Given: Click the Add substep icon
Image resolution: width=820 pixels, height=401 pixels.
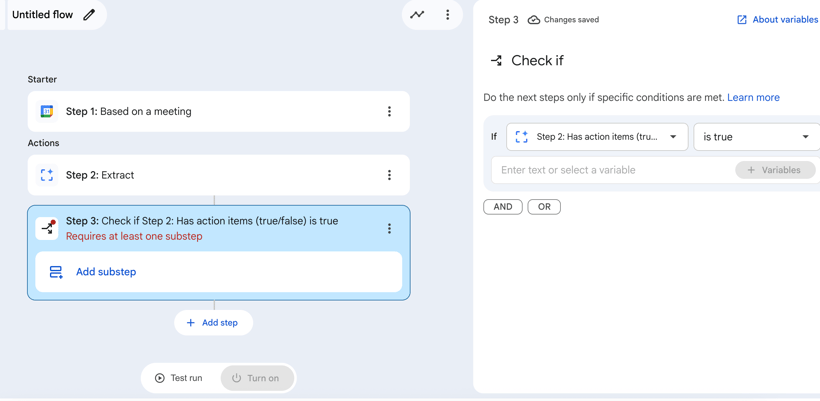Looking at the screenshot, I should click(56, 272).
